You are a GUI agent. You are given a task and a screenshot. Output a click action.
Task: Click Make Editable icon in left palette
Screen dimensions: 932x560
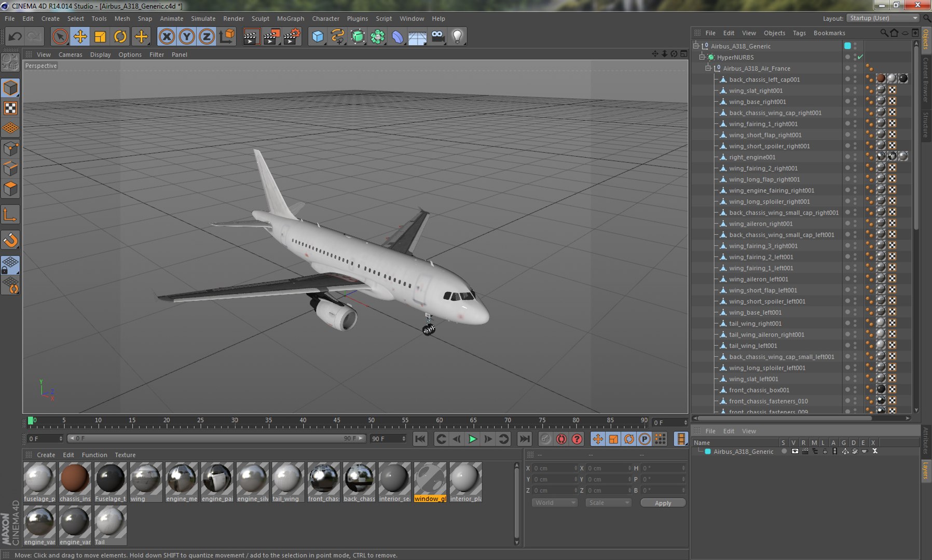[10, 63]
